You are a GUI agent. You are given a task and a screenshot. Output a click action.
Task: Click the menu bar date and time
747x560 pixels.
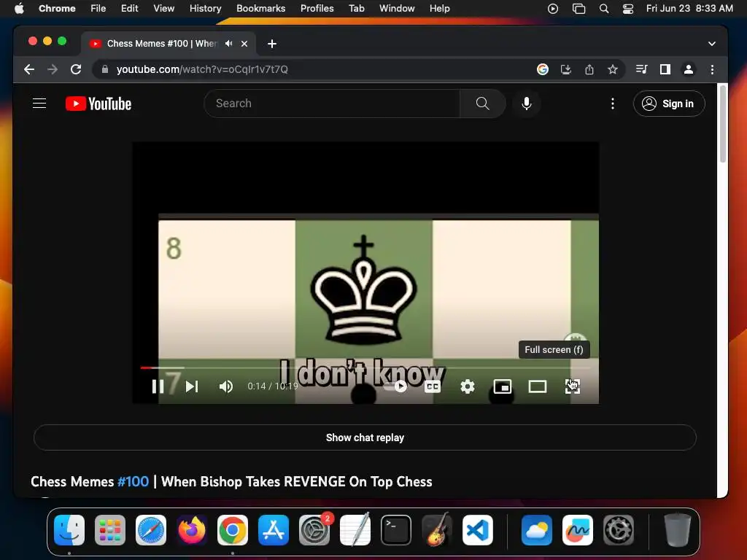click(689, 8)
